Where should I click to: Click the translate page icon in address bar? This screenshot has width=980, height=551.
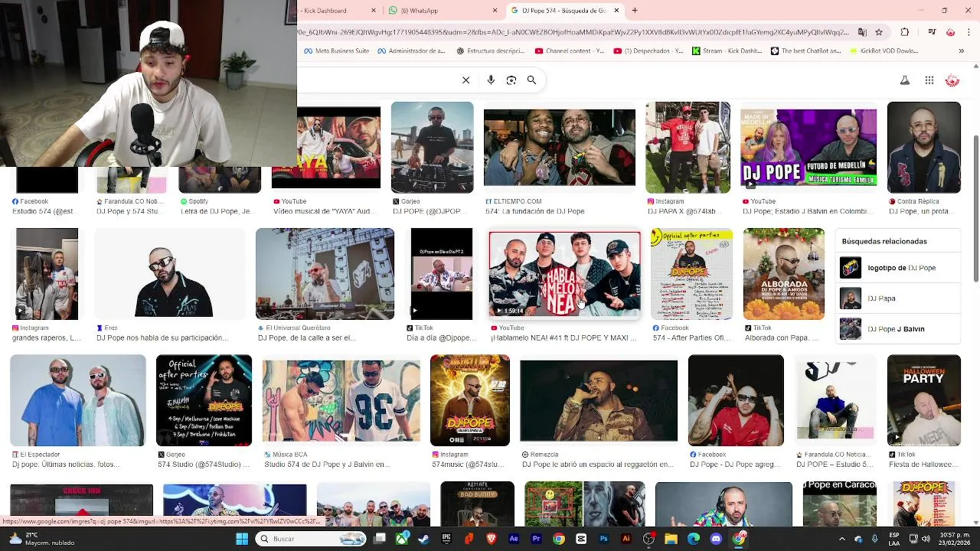862,32
